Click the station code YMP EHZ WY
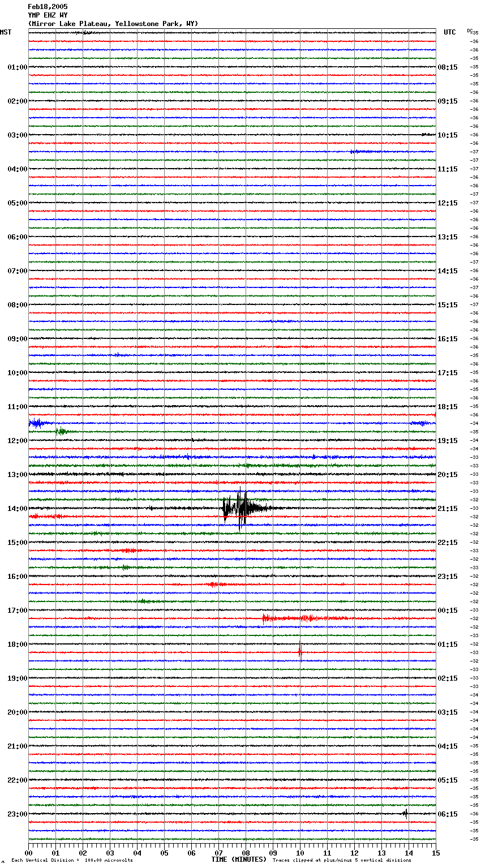 48,15
